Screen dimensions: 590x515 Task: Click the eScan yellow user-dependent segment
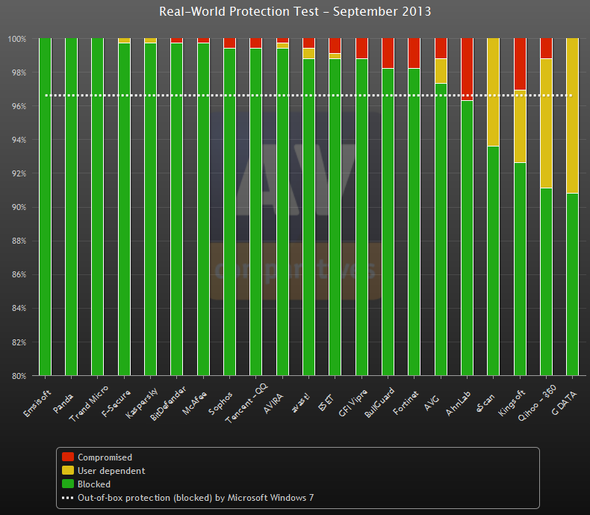point(493,92)
